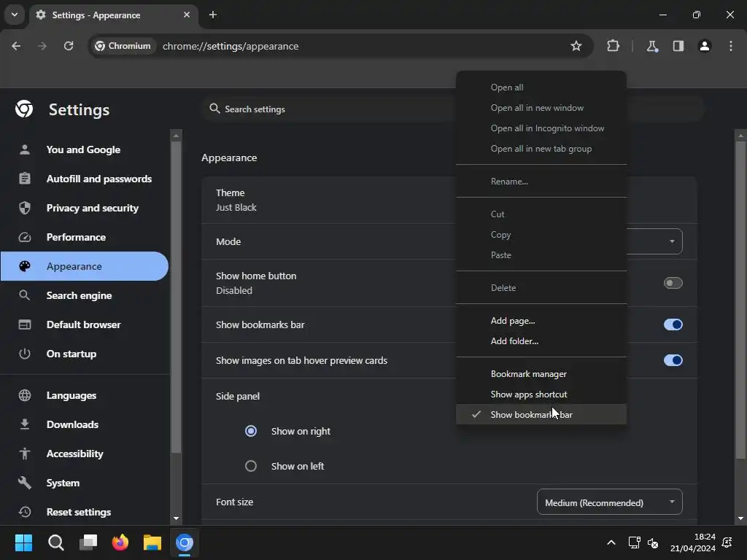747x560 pixels.
Task: Uncheck Show bookmarks bar menu item
Action: point(541,415)
